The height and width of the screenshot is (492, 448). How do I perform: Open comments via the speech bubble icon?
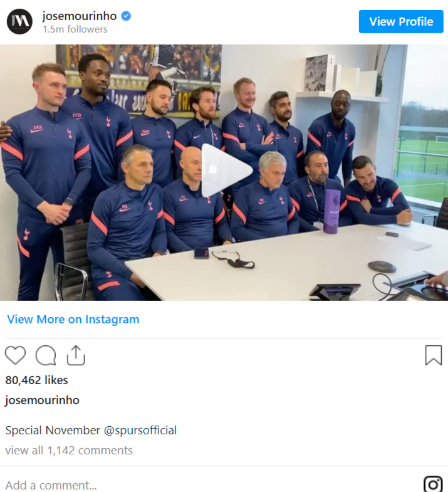[x=46, y=355]
